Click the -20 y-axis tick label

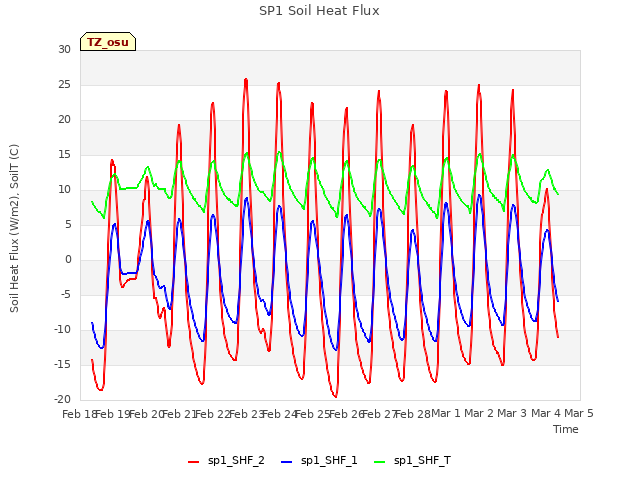pyautogui.click(x=62, y=400)
